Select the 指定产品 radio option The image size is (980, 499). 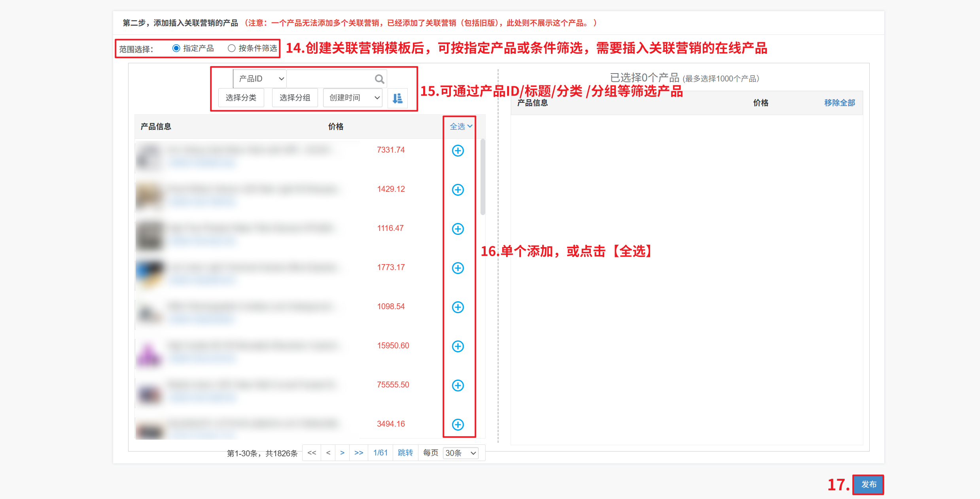(176, 48)
